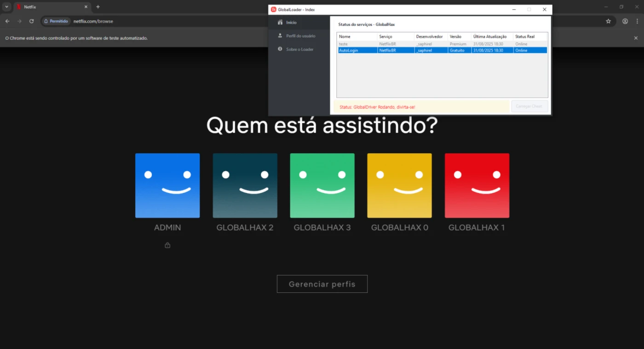Pick the yellow GLOBALHAX 0 profile avatar
Image resolution: width=644 pixels, height=349 pixels.
pyautogui.click(x=399, y=186)
